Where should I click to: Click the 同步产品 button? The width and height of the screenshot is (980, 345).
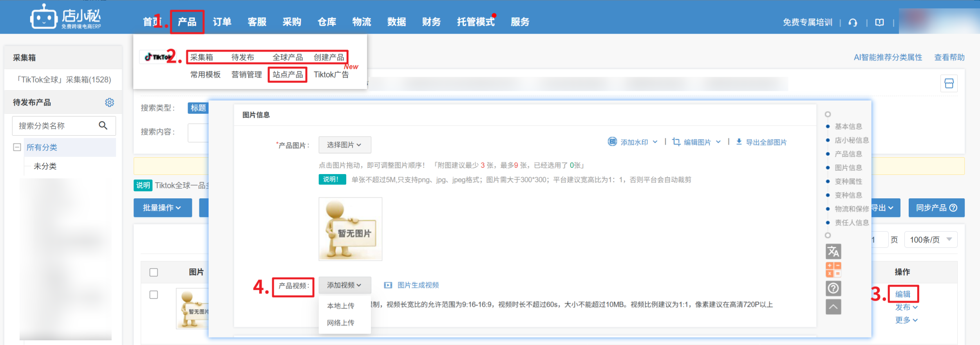coord(937,208)
